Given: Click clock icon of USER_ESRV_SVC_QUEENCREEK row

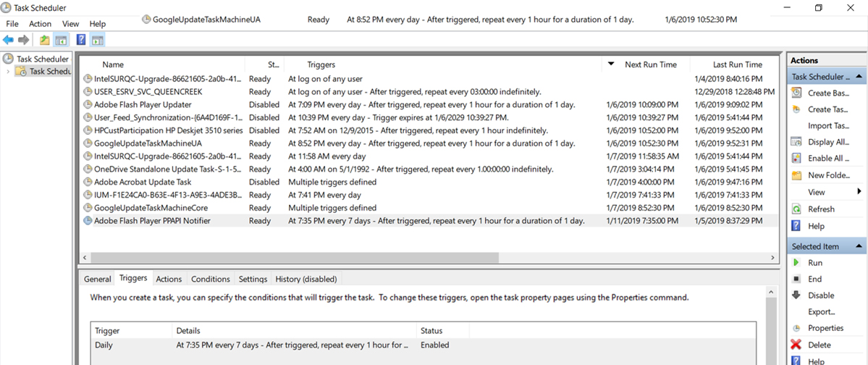Looking at the screenshot, I should click(88, 91).
